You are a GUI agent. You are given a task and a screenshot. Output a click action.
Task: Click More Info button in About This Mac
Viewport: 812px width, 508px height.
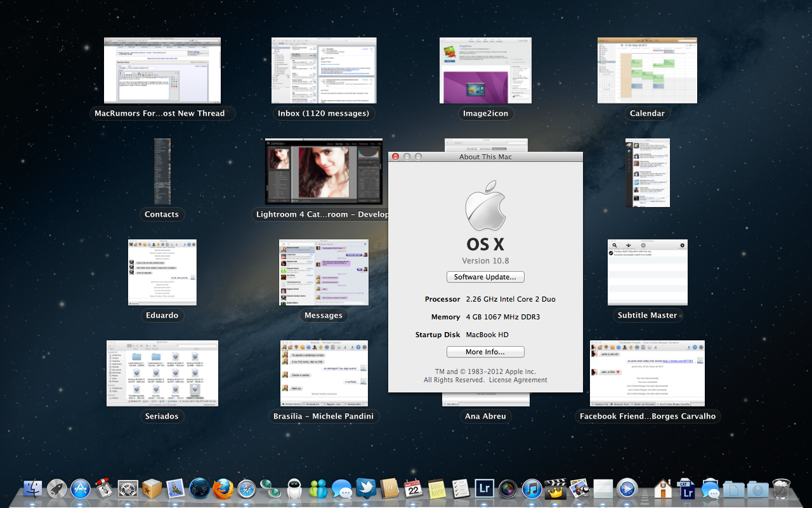pos(485,352)
